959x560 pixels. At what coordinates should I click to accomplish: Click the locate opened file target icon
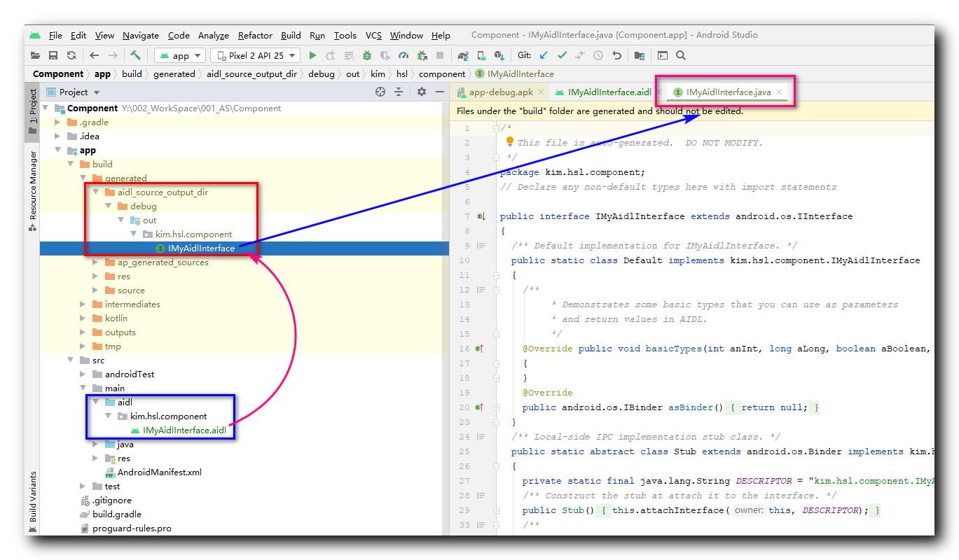[x=380, y=92]
